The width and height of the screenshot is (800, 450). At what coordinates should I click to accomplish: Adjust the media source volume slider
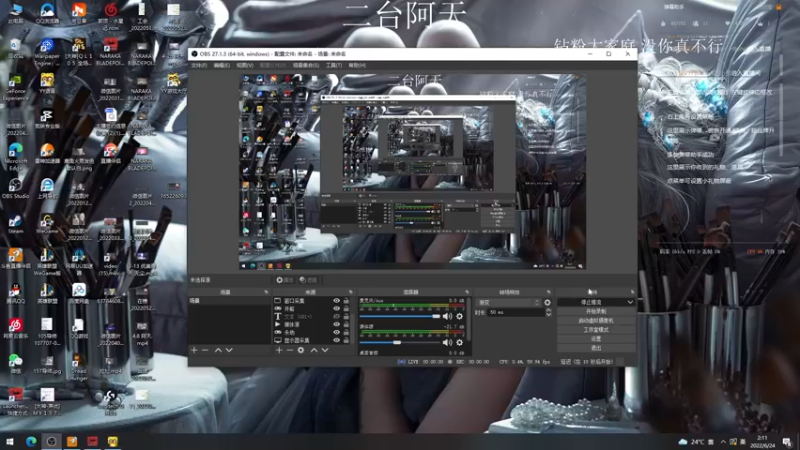400,342
